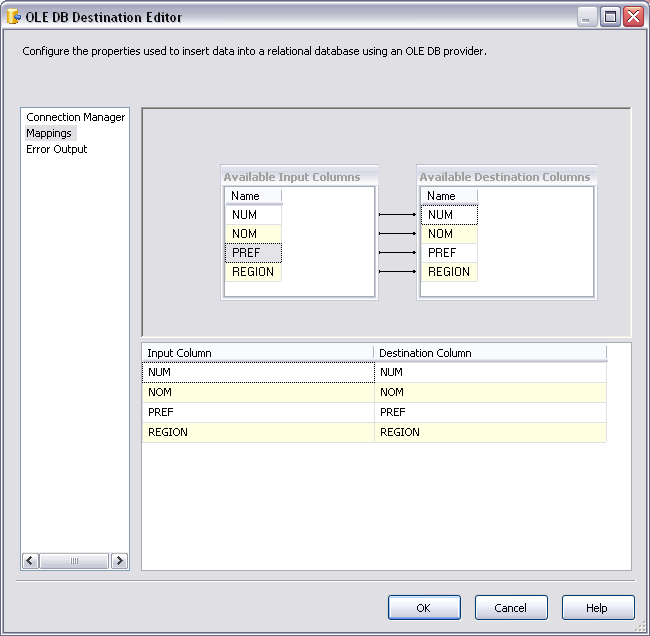Open NOM Input Column cell in grid
This screenshot has height=636, width=650.
pos(258,392)
